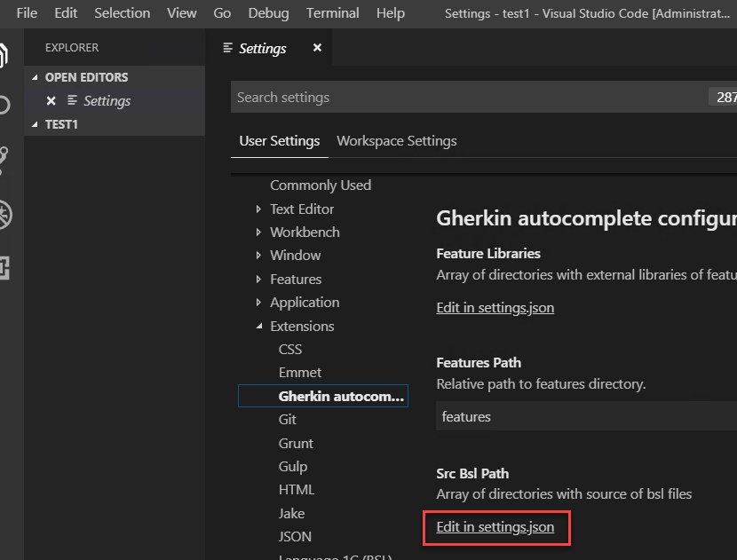Close the Settings editor tab

pos(317,47)
